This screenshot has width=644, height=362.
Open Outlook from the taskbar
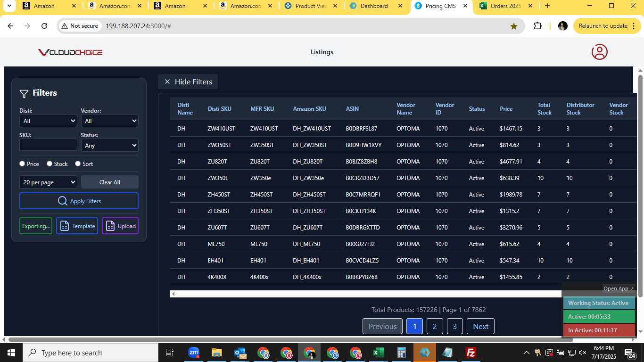pos(239,353)
